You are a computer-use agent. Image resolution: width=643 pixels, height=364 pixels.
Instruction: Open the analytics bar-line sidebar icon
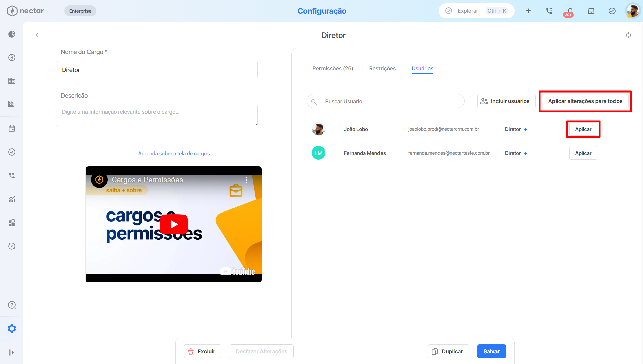[12, 199]
